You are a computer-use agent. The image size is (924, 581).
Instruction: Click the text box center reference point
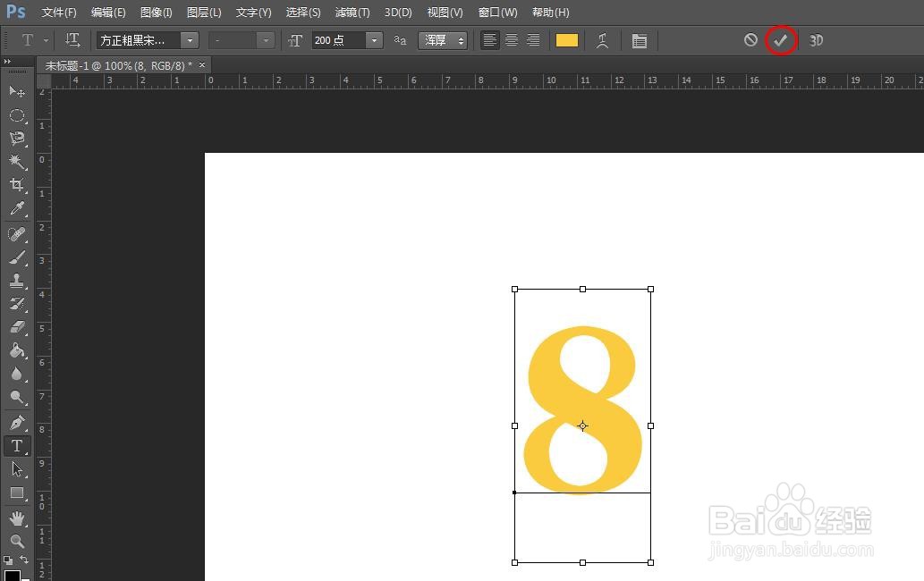pyautogui.click(x=583, y=425)
